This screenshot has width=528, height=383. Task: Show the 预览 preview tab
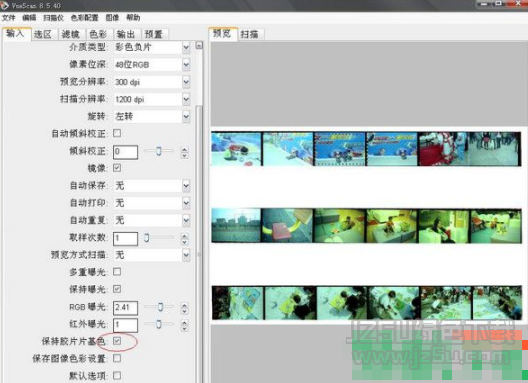pyautogui.click(x=223, y=34)
